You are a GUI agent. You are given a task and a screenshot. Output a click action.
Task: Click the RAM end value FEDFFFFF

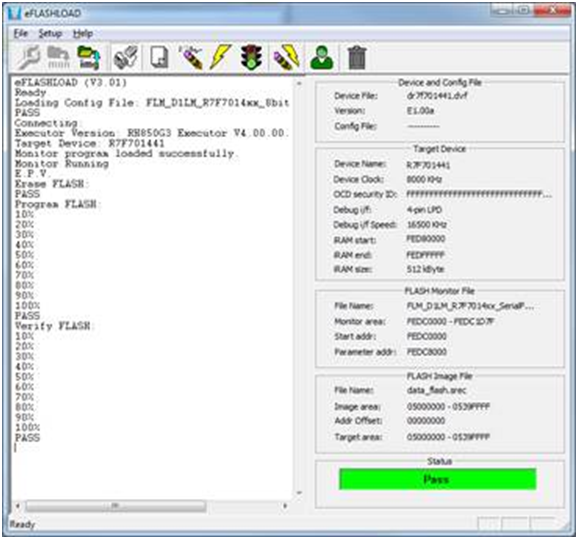click(425, 255)
